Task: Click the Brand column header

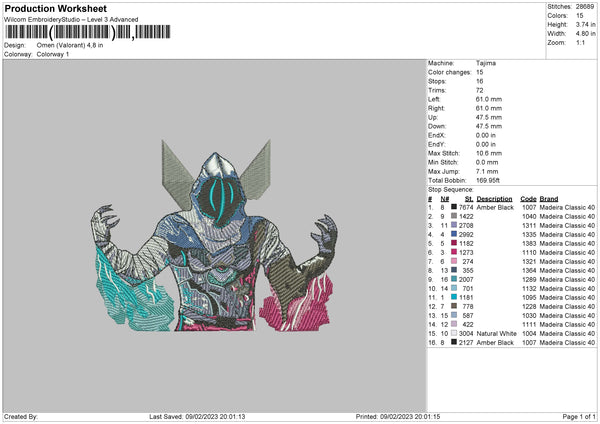Action: [x=549, y=198]
